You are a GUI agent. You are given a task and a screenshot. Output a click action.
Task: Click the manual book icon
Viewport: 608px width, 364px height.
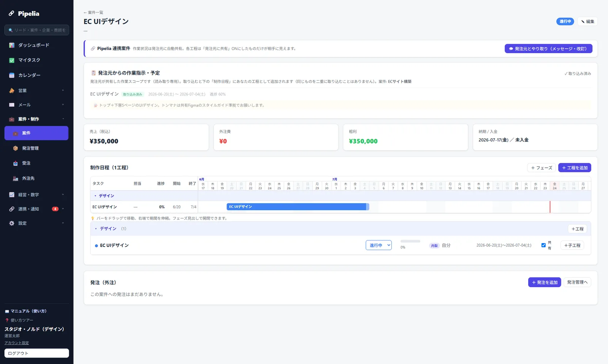pos(7,311)
